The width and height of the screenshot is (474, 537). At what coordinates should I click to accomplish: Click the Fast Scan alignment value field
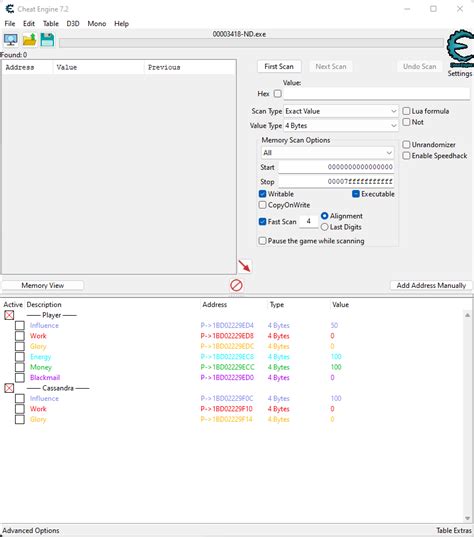[308, 222]
